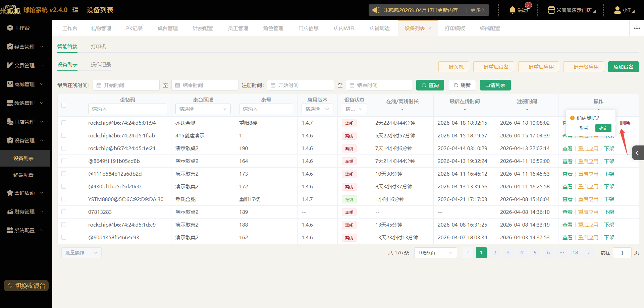Check the row YSTM8800@5C:6C:92:D9:DA:30
The height and width of the screenshot is (308, 644).
[64, 199]
